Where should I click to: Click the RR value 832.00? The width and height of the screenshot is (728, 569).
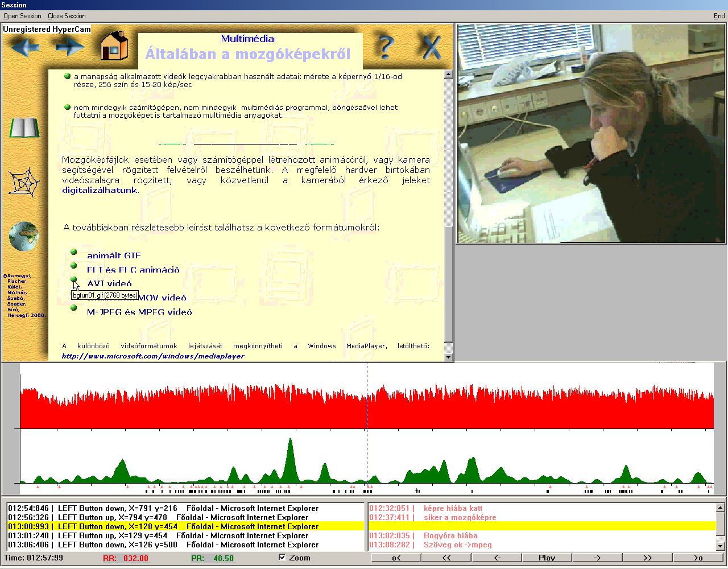tap(136, 558)
